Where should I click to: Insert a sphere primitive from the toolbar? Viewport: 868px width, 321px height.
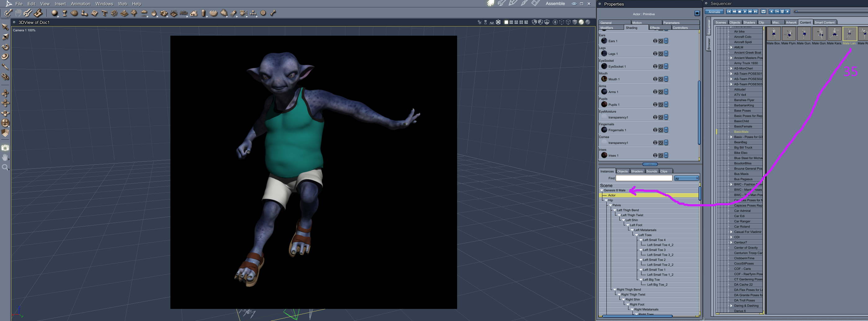point(55,13)
